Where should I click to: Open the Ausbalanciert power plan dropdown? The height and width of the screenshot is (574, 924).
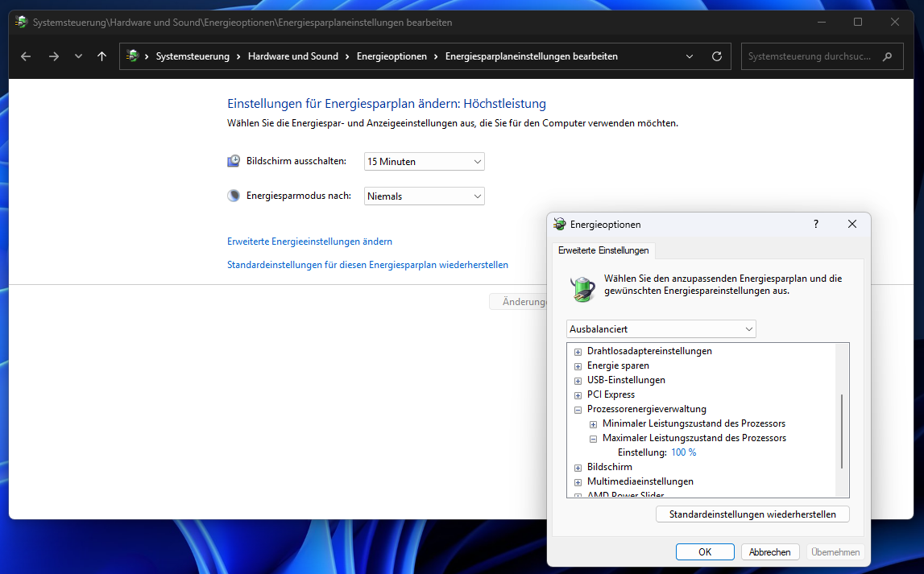(661, 329)
